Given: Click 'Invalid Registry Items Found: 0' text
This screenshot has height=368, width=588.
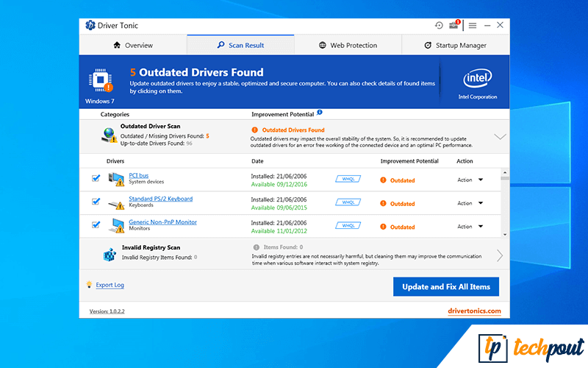Looking at the screenshot, I should click(x=159, y=257).
